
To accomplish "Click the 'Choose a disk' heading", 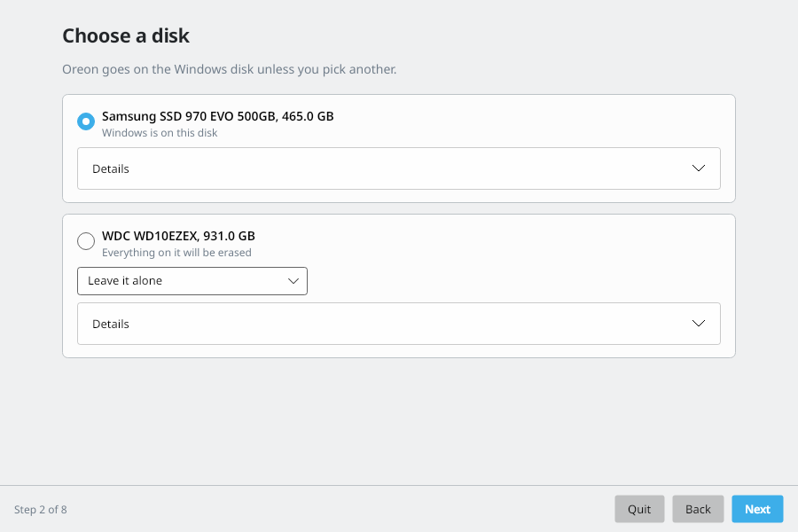I will point(126,36).
